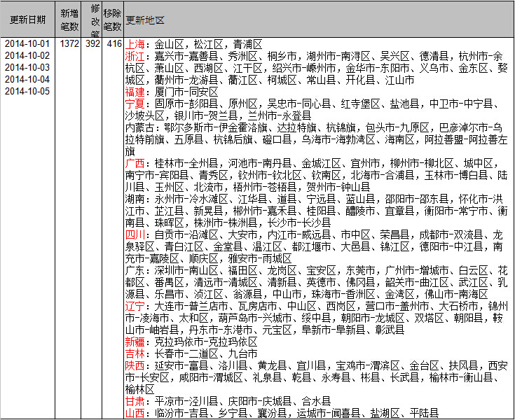Select the 新增笔数 header cell
Screen dimensions: 515x420
[69, 20]
